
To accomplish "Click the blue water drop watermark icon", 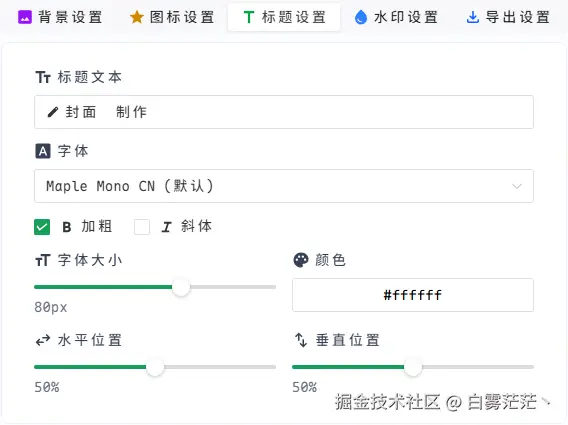I will (360, 17).
